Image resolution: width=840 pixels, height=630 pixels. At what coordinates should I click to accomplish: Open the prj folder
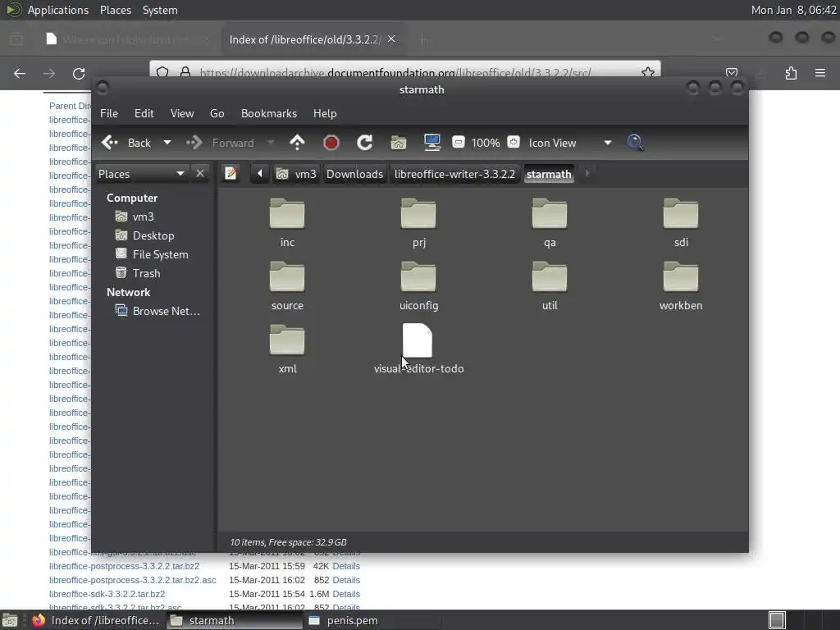point(418,223)
